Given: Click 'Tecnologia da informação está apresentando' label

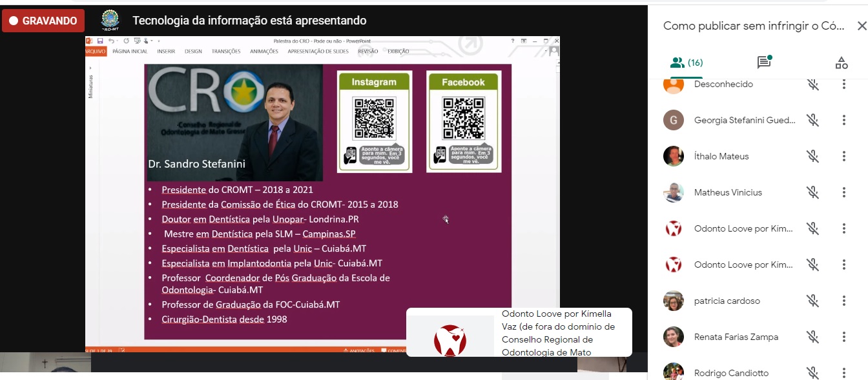Looking at the screenshot, I should pos(249,21).
